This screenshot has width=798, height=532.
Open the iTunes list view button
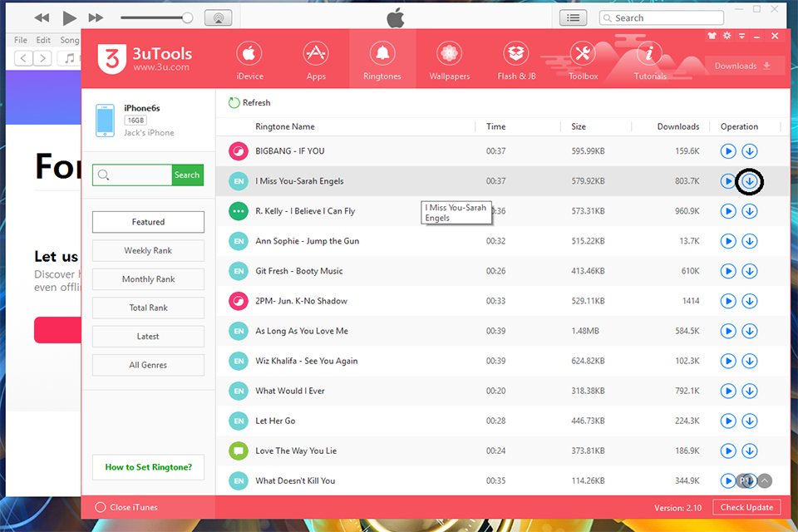[x=573, y=17]
